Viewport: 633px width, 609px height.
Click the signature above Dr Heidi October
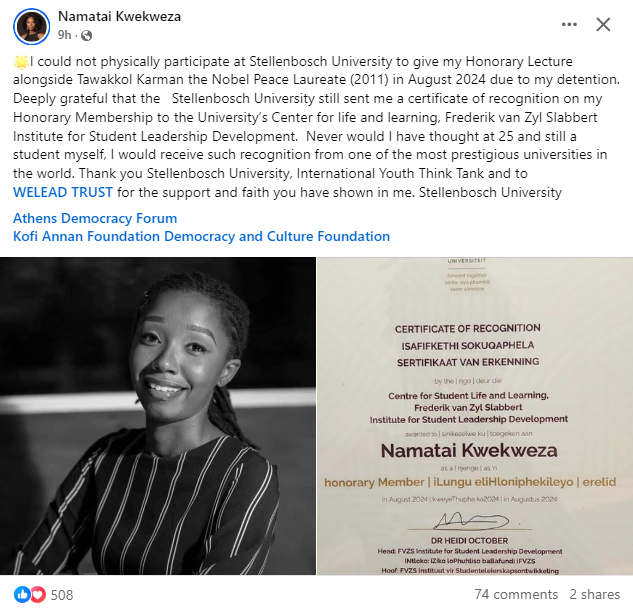[x=470, y=521]
